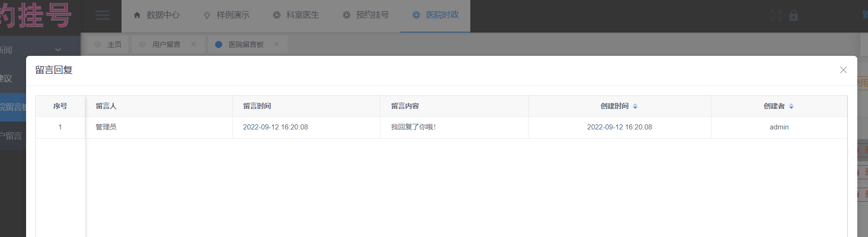Switch to the 主页 tab
The image size is (868, 237).
[x=108, y=44]
